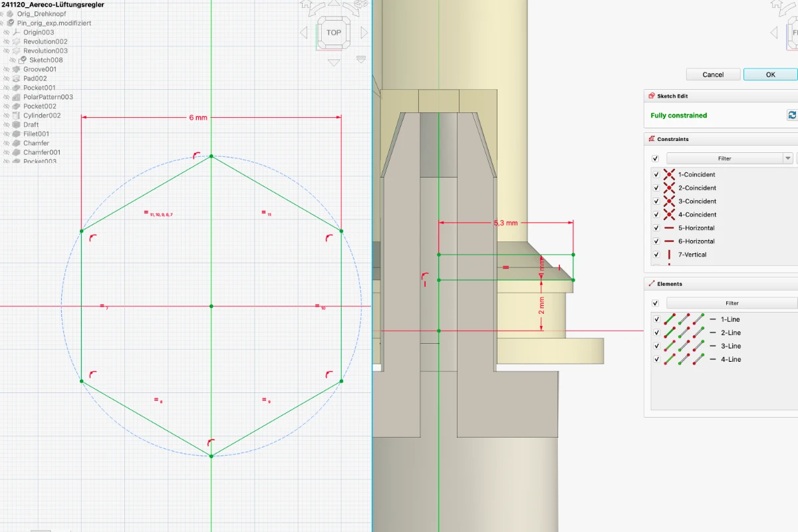Open navigation cube mini menu icon
798x532 pixels.
click(x=361, y=59)
